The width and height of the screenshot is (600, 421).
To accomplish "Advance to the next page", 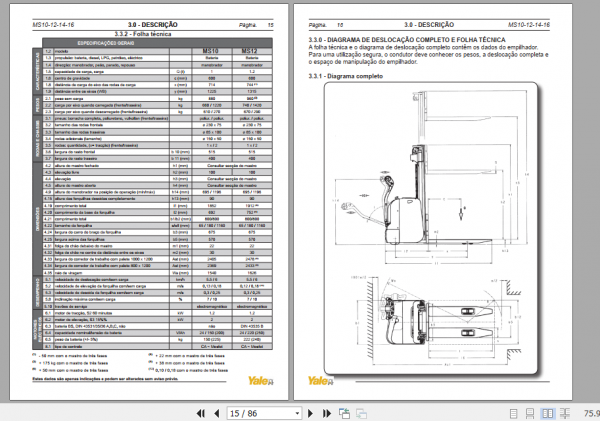I will pyautogui.click(x=310, y=413).
